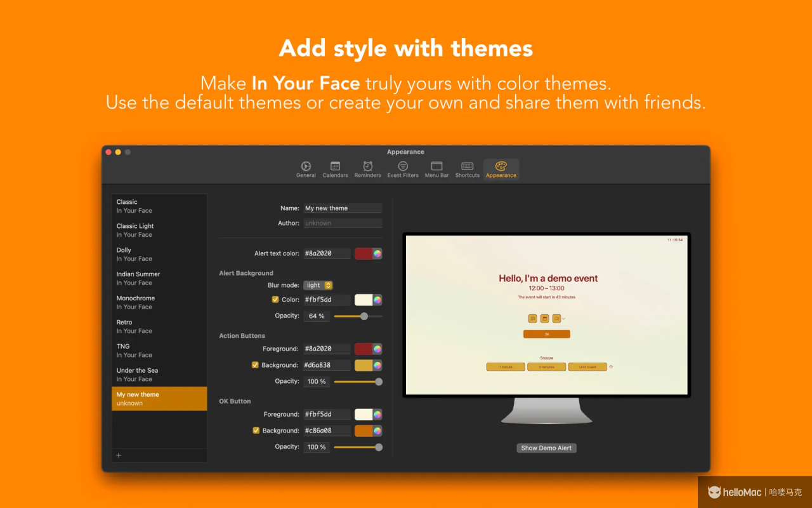The width and height of the screenshot is (812, 508).
Task: Click the 11:16:34 clock in preview
Action: [x=675, y=240]
